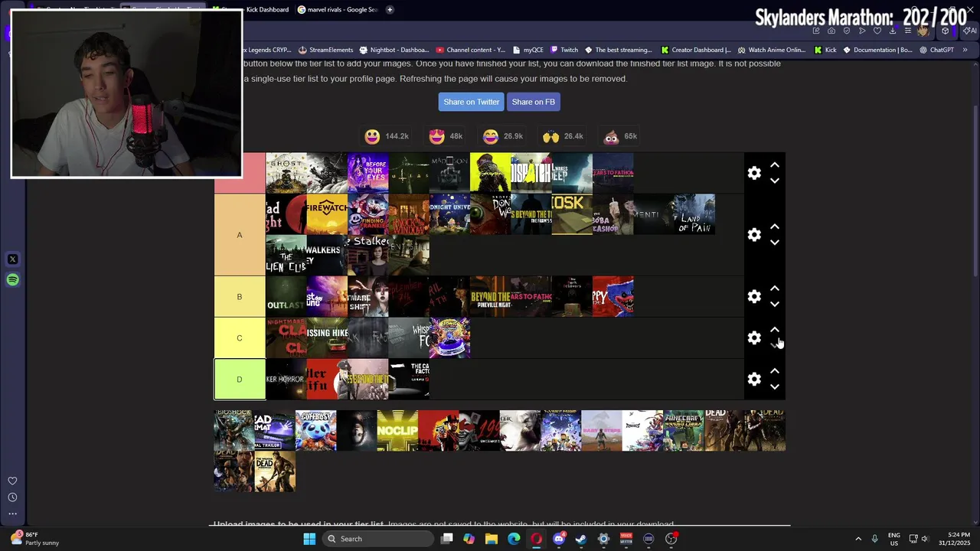
Task: Open settings gear for tier D row
Action: tap(754, 380)
